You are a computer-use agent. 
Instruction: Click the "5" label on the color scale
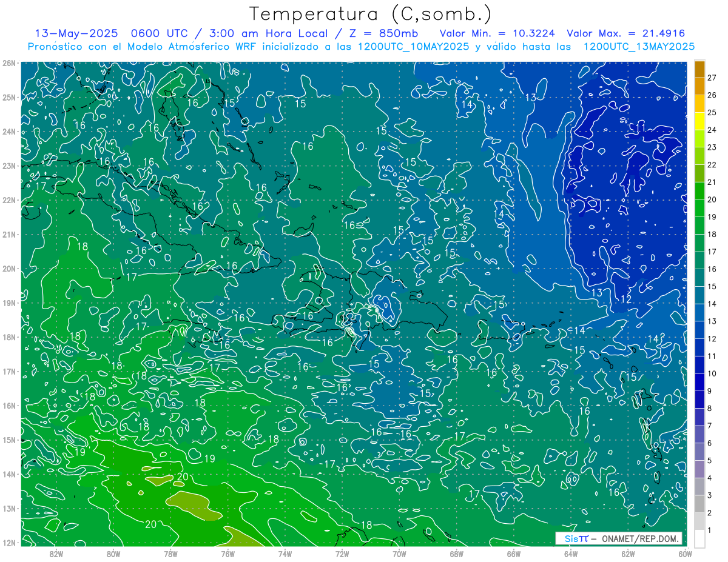(x=710, y=461)
